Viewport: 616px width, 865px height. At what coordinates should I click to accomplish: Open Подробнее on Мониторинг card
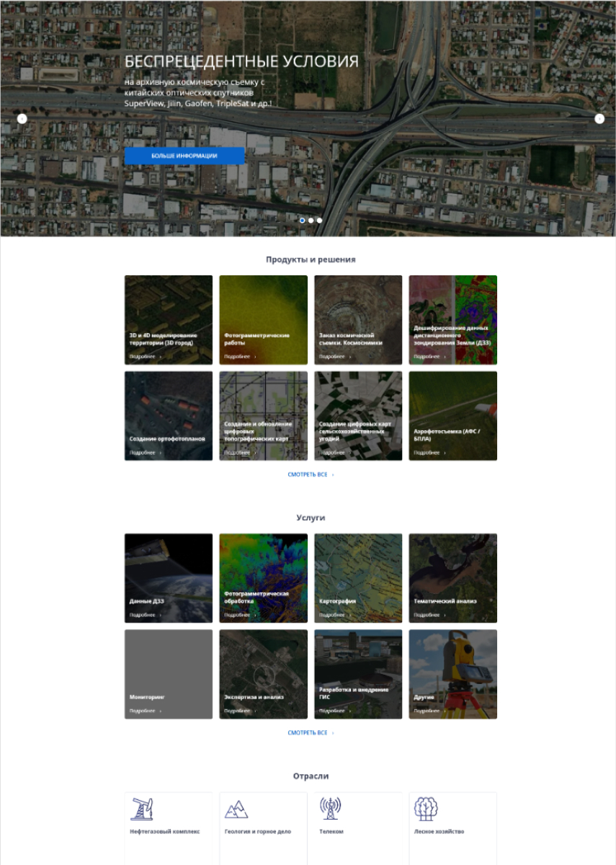point(146,711)
